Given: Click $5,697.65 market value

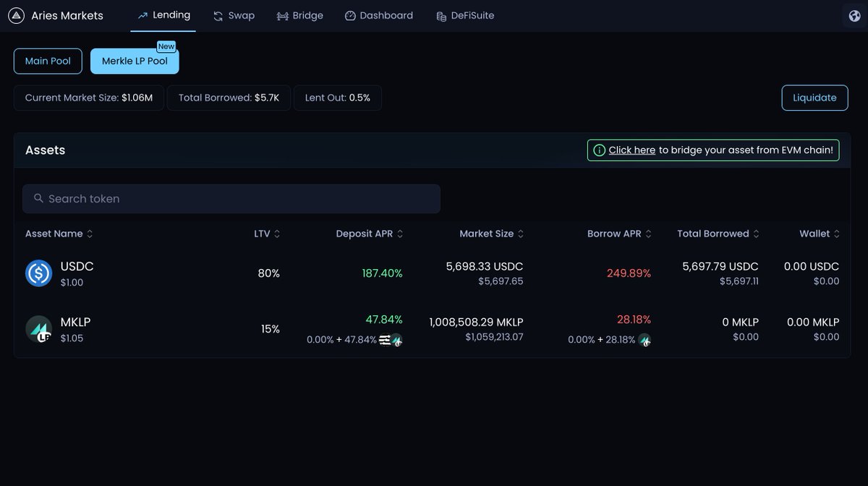Looking at the screenshot, I should [x=501, y=281].
